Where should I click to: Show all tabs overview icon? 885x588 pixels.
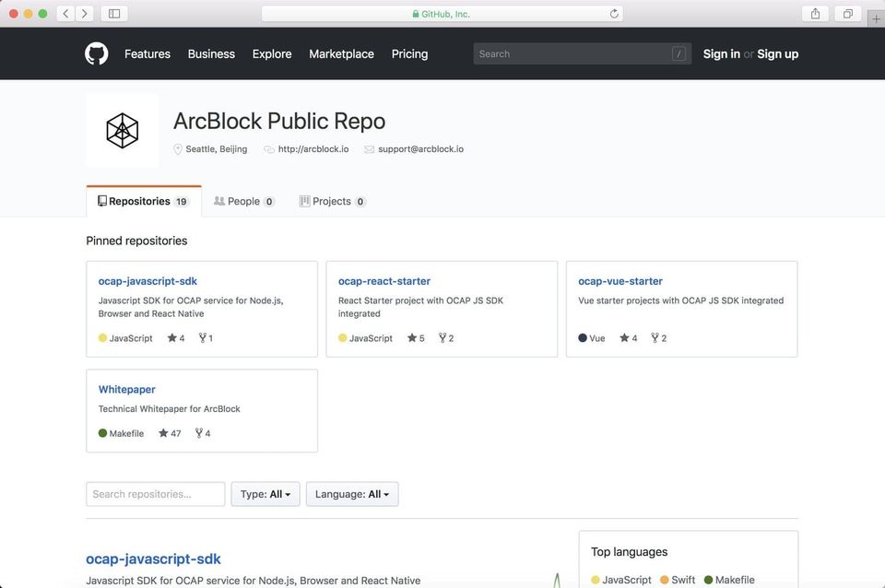click(x=847, y=14)
